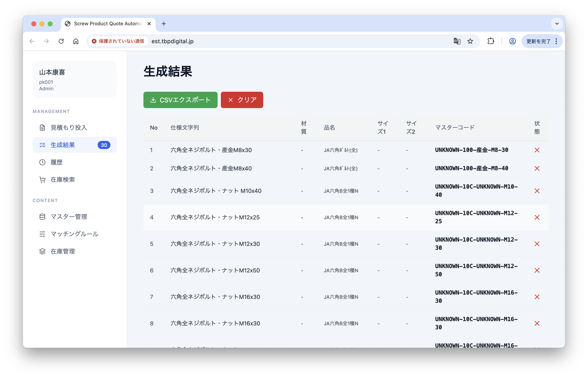This screenshot has height=378, width=588.
Task: Open 在庫検索 stock search in sidebar
Action: pyautogui.click(x=63, y=180)
